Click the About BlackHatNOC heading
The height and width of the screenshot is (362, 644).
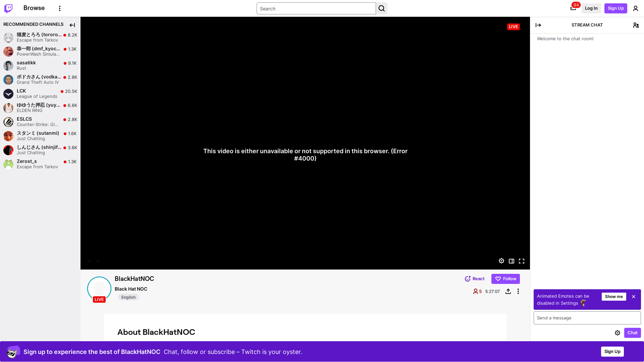point(156,332)
